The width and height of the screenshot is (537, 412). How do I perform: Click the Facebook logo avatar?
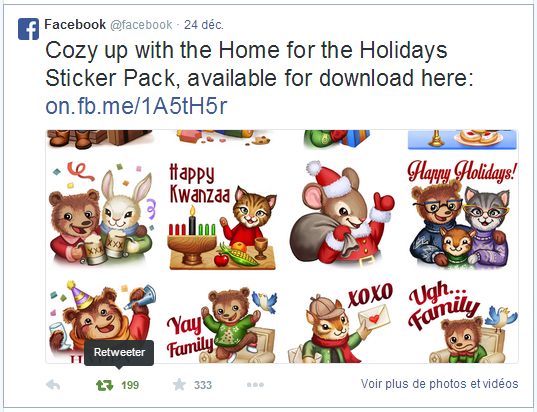(28, 29)
